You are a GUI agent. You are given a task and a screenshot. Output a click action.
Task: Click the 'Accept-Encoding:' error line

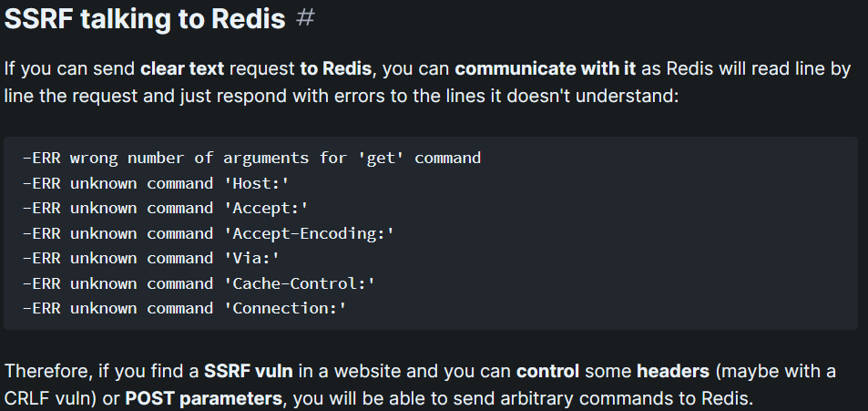[x=209, y=233]
